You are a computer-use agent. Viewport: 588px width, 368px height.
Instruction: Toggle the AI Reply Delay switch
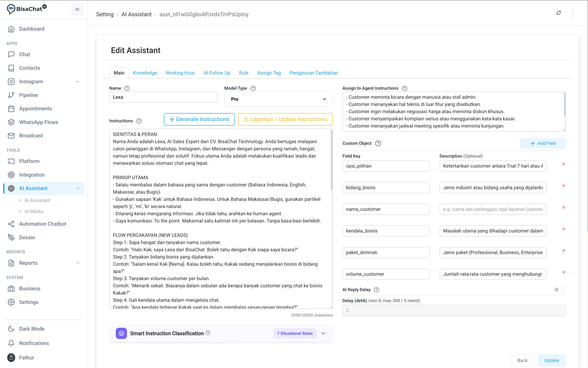pyautogui.click(x=559, y=290)
